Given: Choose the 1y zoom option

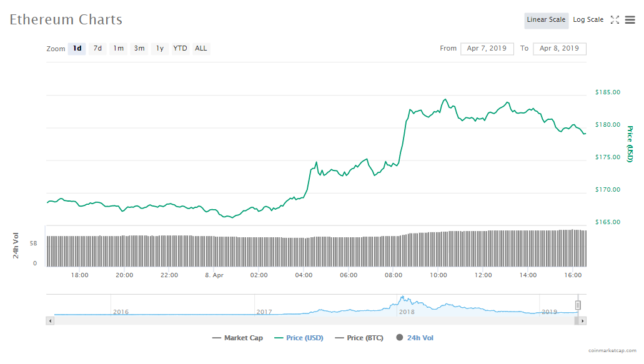Looking at the screenshot, I should click(x=160, y=49).
